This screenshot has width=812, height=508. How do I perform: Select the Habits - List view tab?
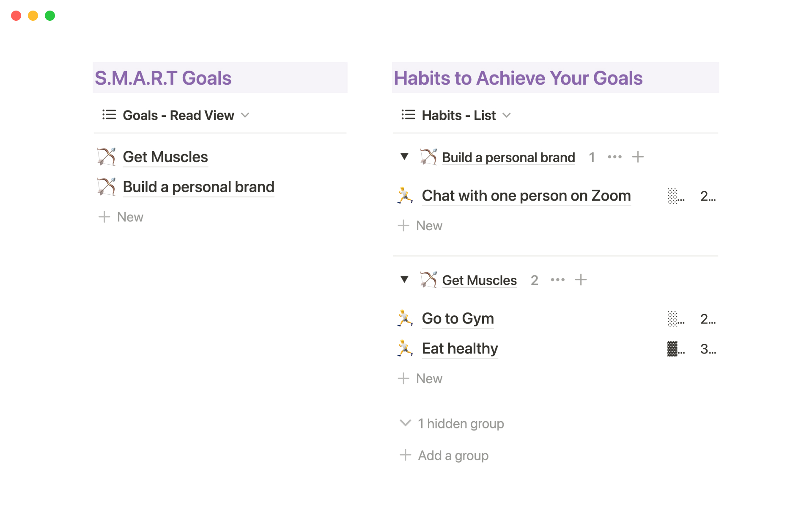point(458,115)
